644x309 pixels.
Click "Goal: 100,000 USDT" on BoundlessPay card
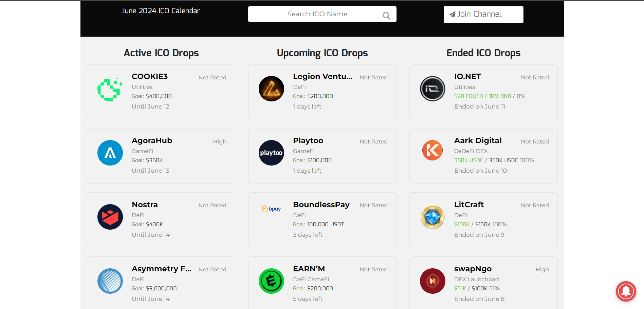[318, 224]
